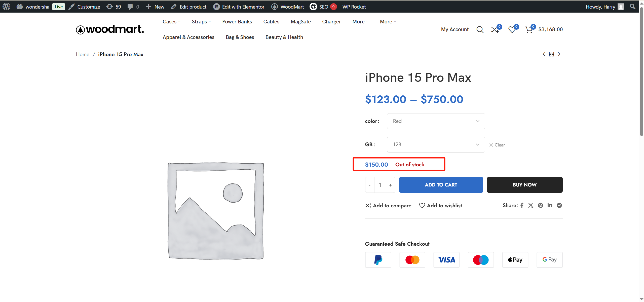Open the GB dropdown showing 128

[x=436, y=144]
